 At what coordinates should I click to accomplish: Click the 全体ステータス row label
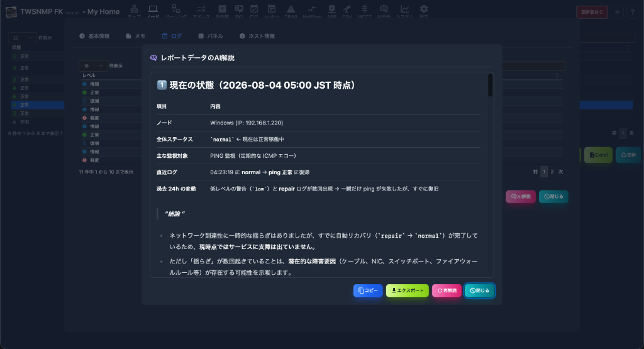(x=175, y=139)
